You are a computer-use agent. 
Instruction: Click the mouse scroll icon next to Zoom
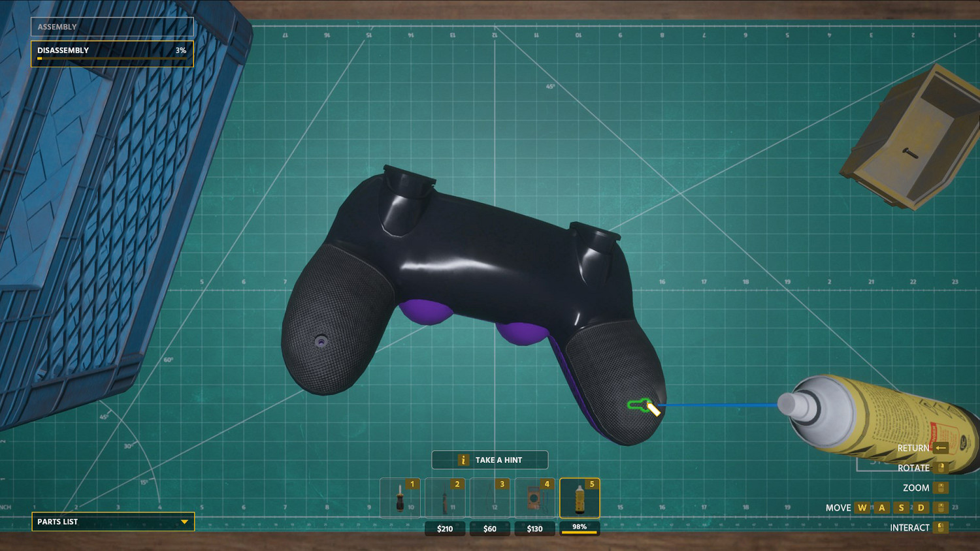(941, 488)
